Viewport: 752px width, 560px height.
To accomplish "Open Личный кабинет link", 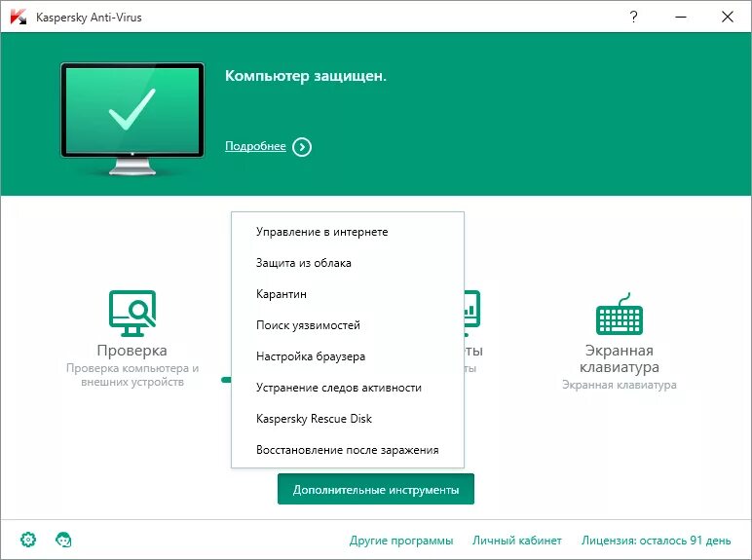I will coord(517,541).
